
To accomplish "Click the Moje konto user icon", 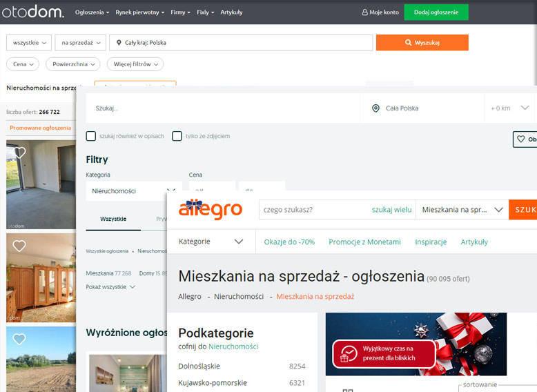I will point(364,12).
